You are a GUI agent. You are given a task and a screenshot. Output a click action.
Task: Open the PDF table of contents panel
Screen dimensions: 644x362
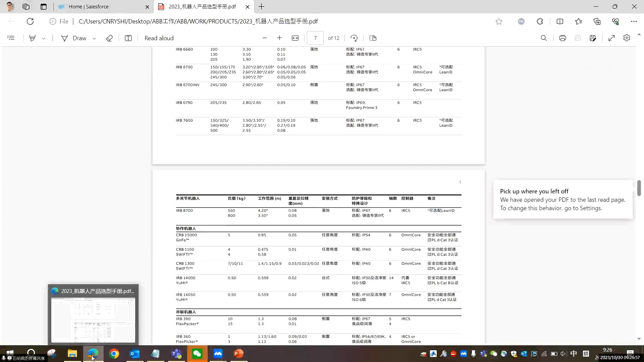[x=11, y=38]
